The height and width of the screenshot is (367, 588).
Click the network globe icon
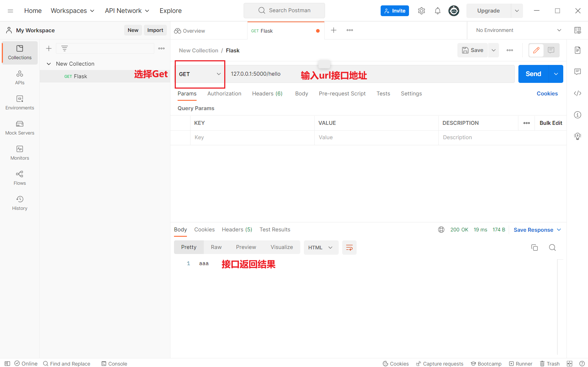tap(441, 230)
